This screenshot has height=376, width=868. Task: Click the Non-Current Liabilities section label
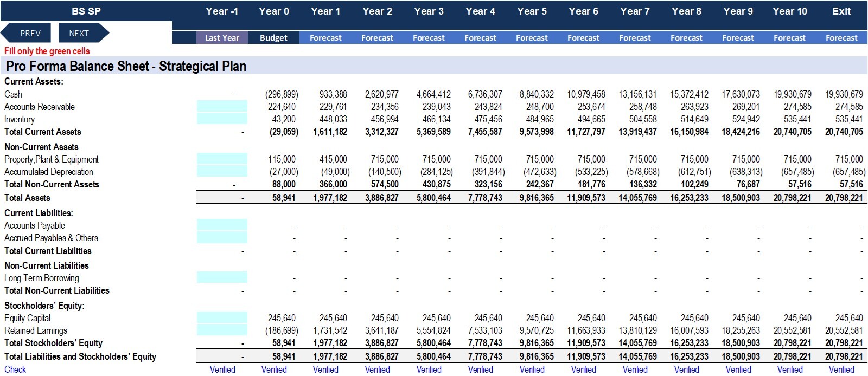pyautogui.click(x=46, y=265)
